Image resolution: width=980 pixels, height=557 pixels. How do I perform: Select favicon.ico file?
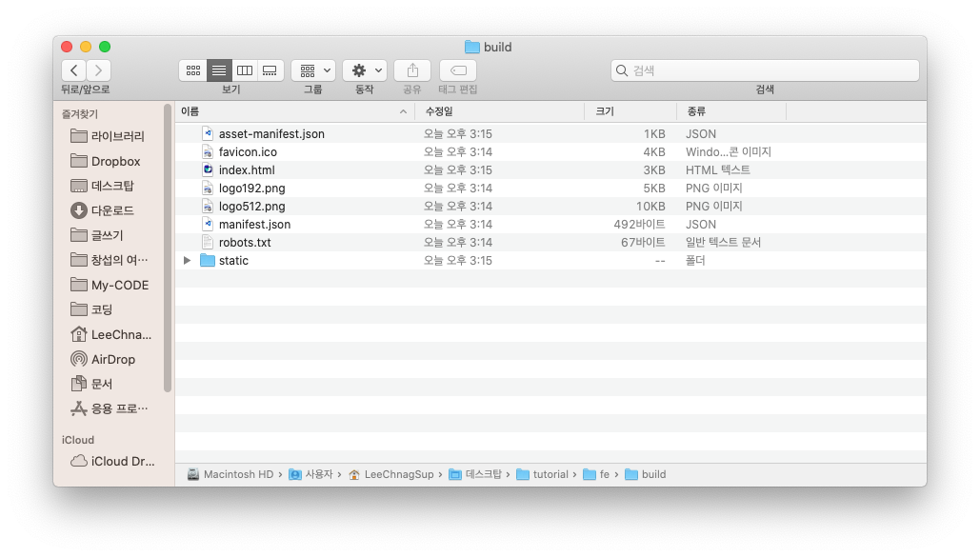click(x=550, y=152)
